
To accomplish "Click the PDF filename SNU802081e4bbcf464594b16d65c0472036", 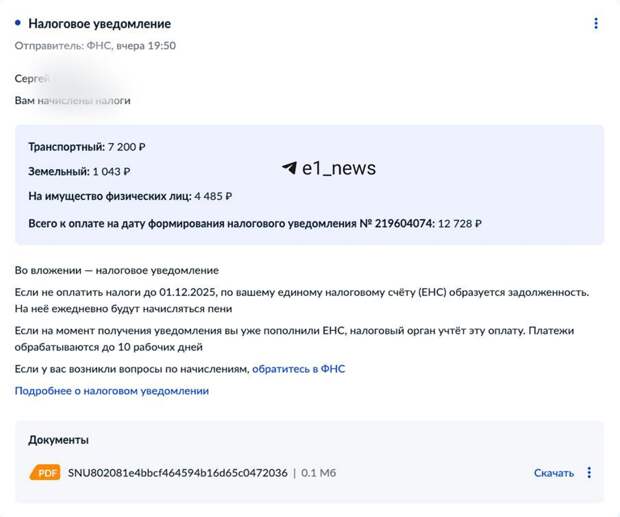I will click(x=178, y=473).
